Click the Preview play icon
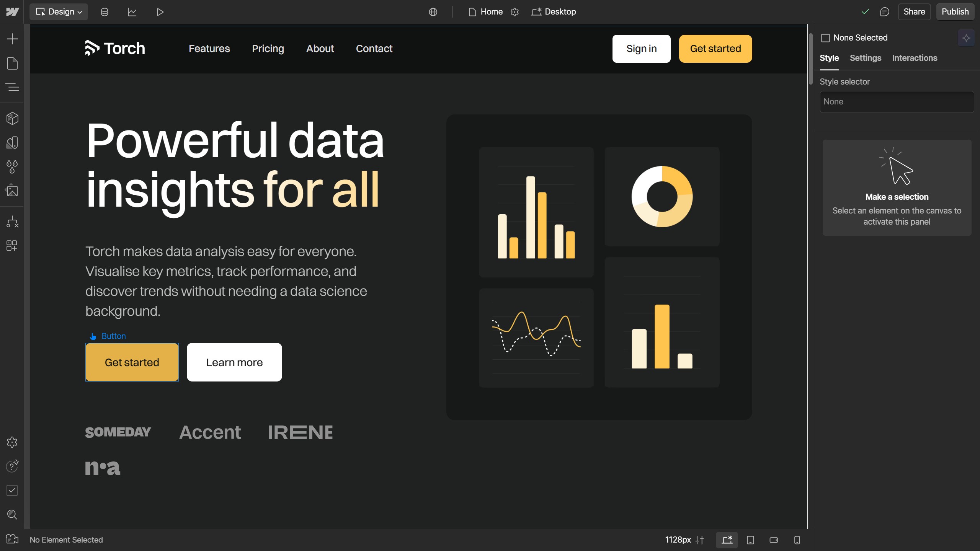 [160, 12]
